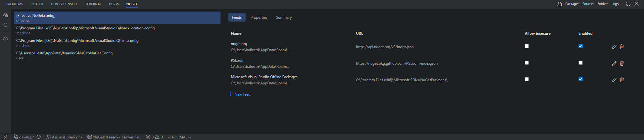The height and width of the screenshot is (140, 644).
Task: Open the DEBUG CONSOLE tab
Action: pos(64,4)
